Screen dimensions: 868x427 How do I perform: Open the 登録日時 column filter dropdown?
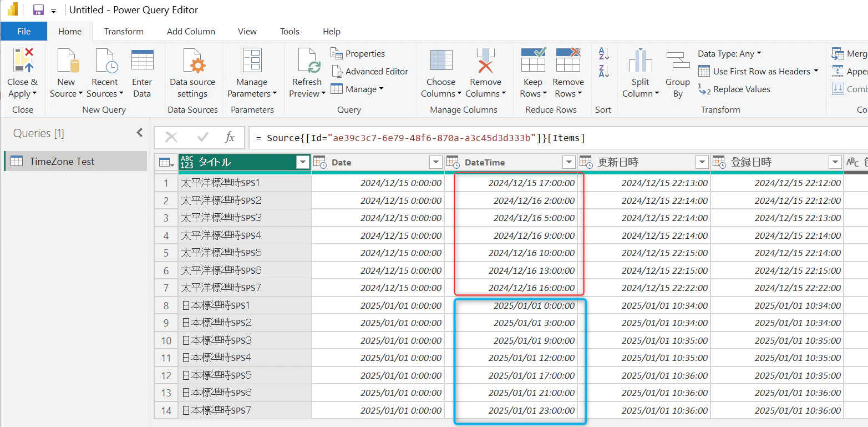point(835,162)
